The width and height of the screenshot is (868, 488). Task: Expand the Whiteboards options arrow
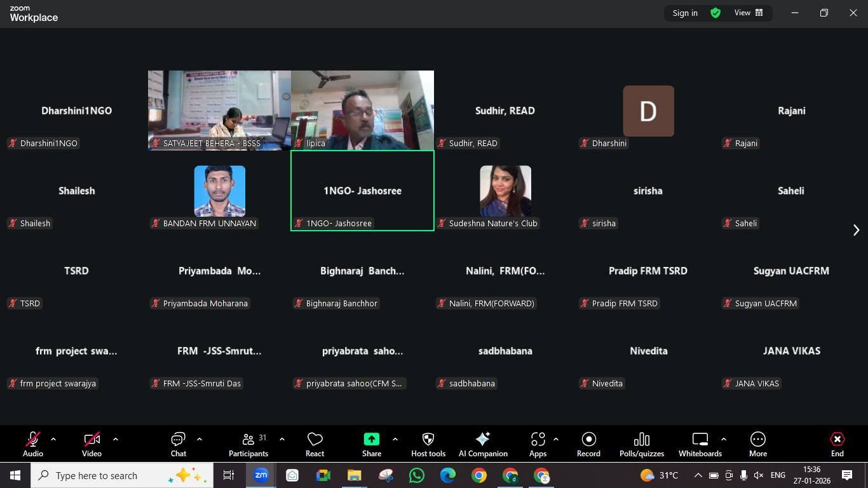coord(723,439)
